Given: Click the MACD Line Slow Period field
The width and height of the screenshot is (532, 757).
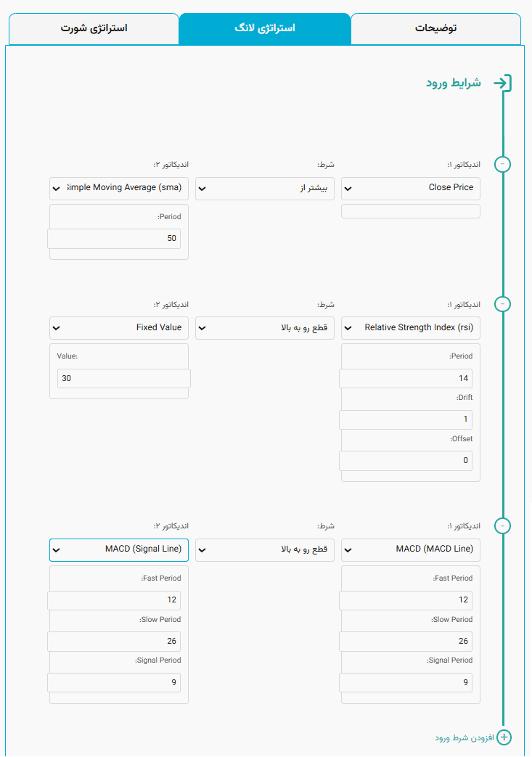Looking at the screenshot, I should [x=406, y=642].
